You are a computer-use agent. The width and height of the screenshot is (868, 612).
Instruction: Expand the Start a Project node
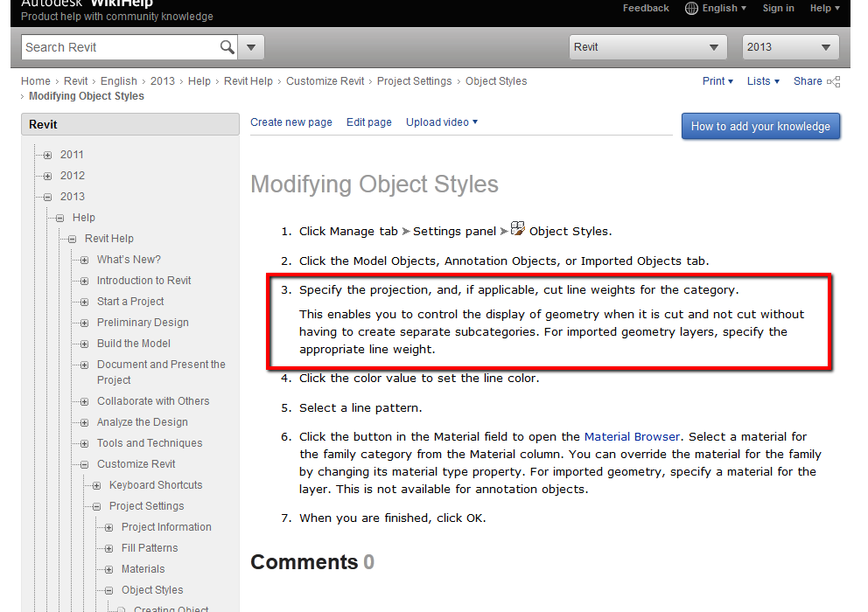(84, 303)
